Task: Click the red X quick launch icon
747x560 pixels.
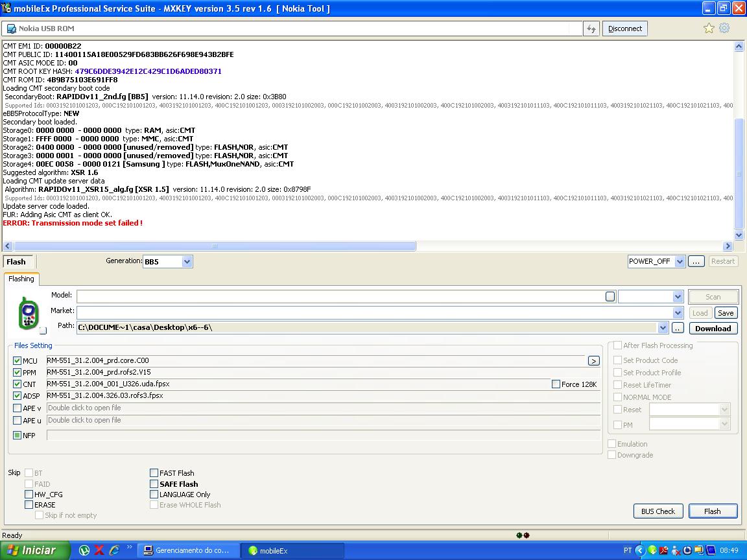Action: 99,550
